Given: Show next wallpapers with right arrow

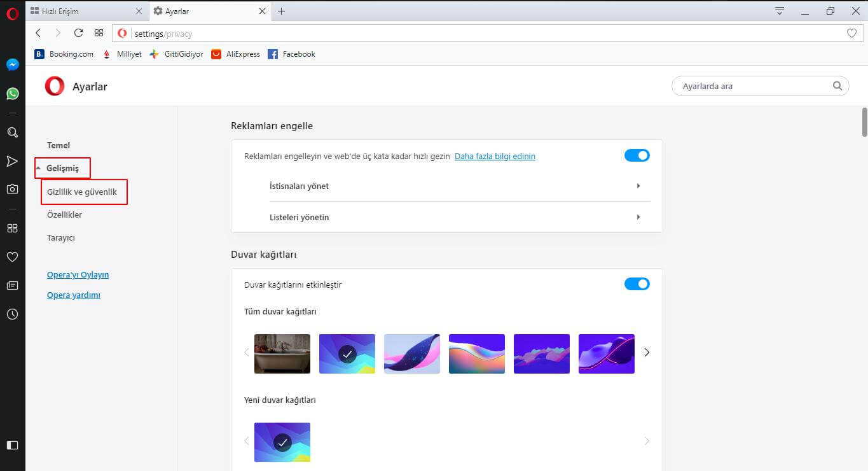Looking at the screenshot, I should tap(647, 352).
